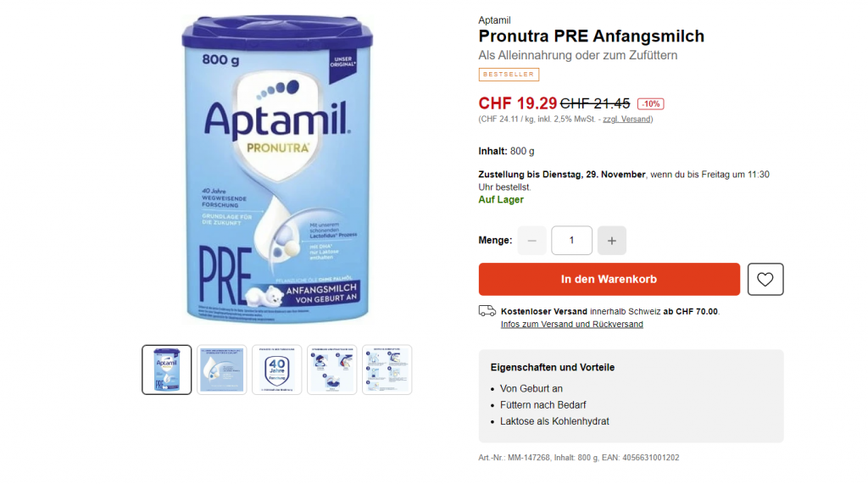Click the CHF 19.29 sale price

pyautogui.click(x=518, y=103)
